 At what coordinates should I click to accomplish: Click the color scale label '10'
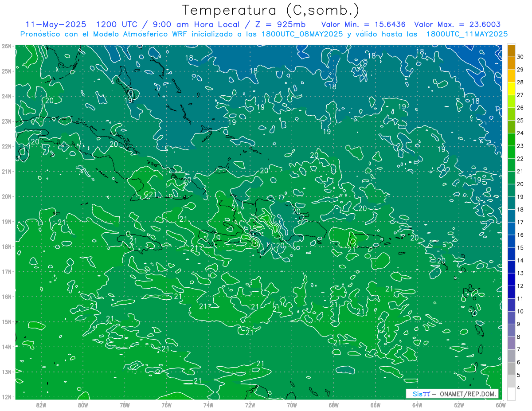pos(520,311)
